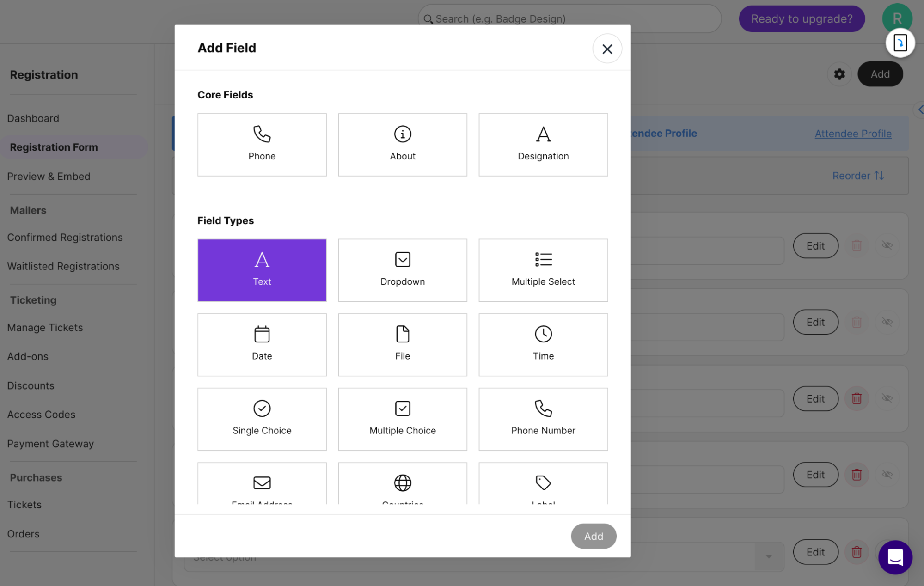The image size is (924, 586).
Task: Choose the Email Address field type
Action: click(x=262, y=483)
